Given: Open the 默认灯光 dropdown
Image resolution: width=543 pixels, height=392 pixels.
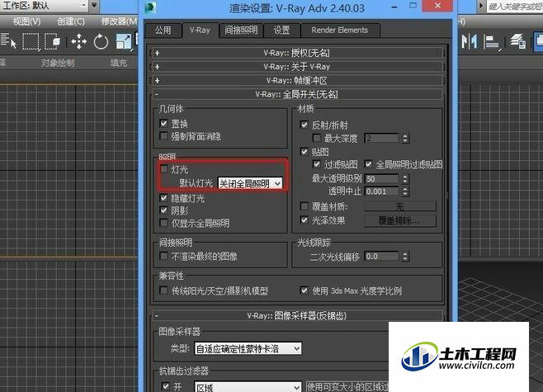Looking at the screenshot, I should click(250, 183).
